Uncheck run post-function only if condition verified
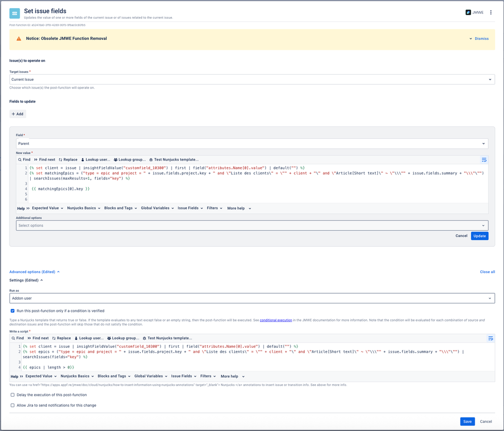The height and width of the screenshot is (431, 504). (x=12, y=311)
